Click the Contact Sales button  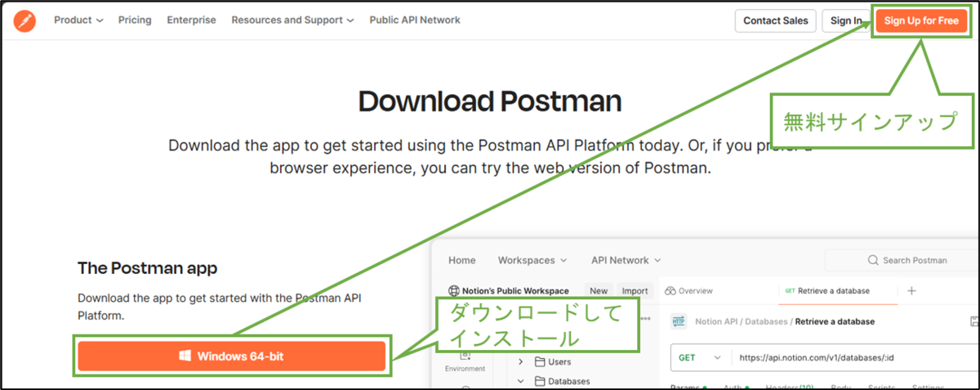775,21
